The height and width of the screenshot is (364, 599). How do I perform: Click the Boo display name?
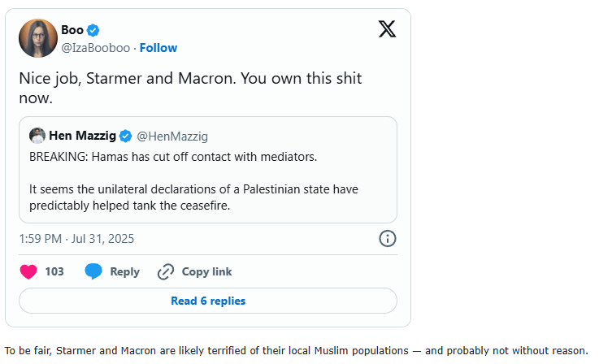[x=72, y=30]
